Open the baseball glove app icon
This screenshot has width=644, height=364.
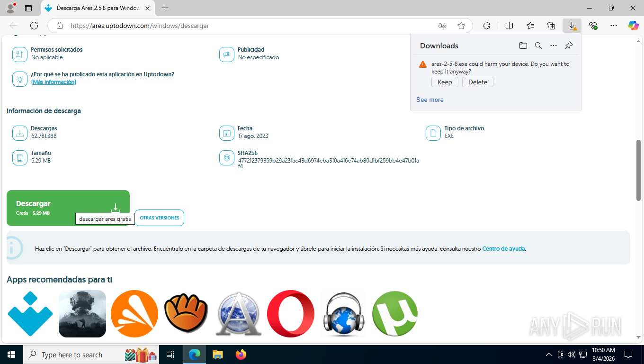187,314
